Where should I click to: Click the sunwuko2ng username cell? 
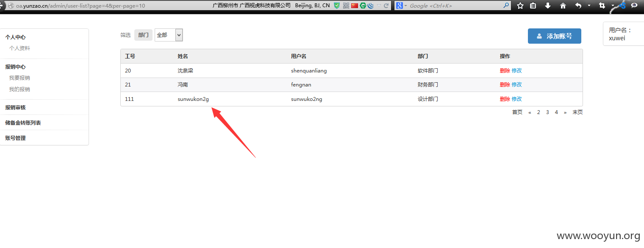pyautogui.click(x=307, y=99)
